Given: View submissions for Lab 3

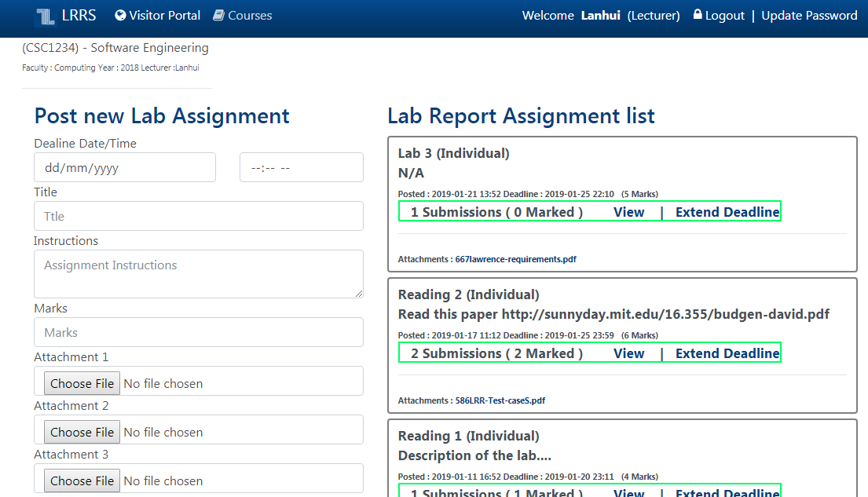Looking at the screenshot, I should click(628, 212).
